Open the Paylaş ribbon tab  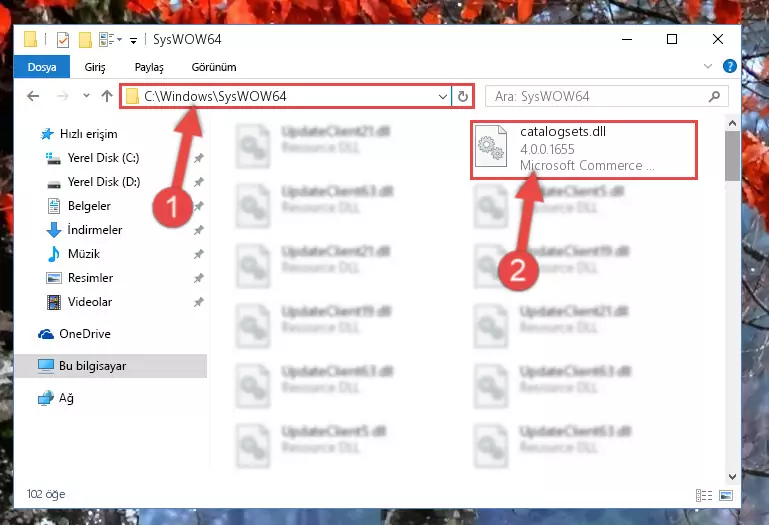149,67
